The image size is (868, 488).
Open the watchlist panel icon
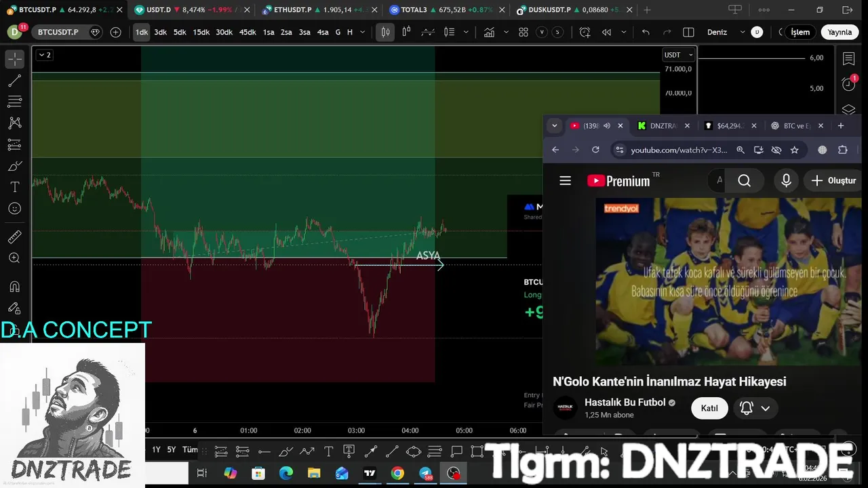coord(848,60)
